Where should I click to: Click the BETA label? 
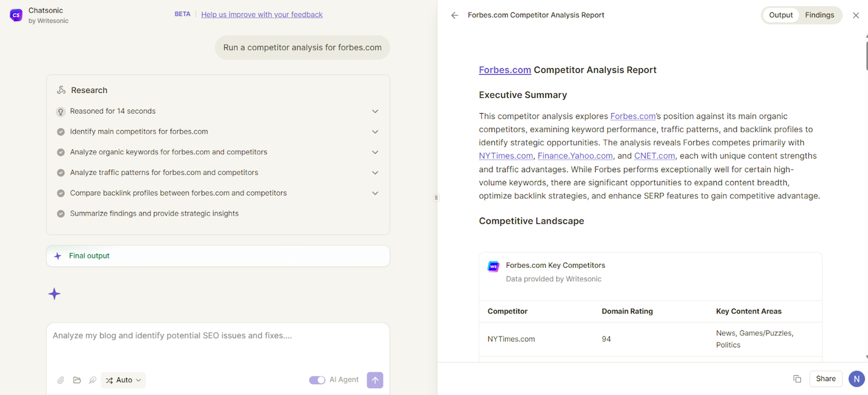pyautogui.click(x=182, y=14)
